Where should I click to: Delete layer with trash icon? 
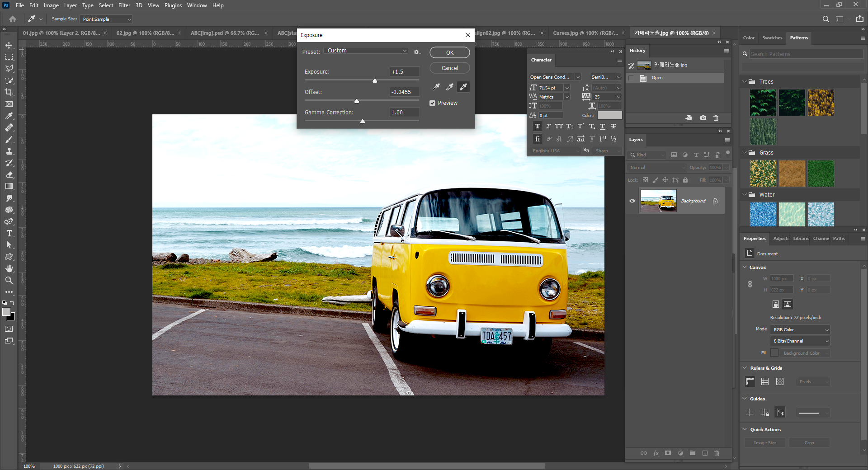click(717, 453)
